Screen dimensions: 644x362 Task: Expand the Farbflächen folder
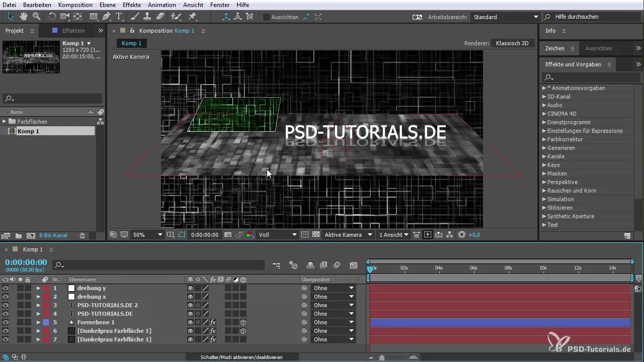(5, 122)
